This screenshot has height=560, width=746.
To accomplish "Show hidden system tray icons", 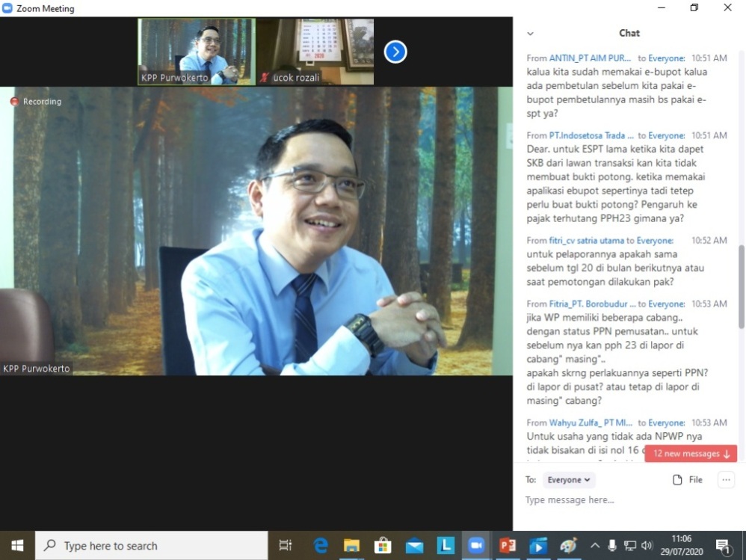I will (597, 546).
